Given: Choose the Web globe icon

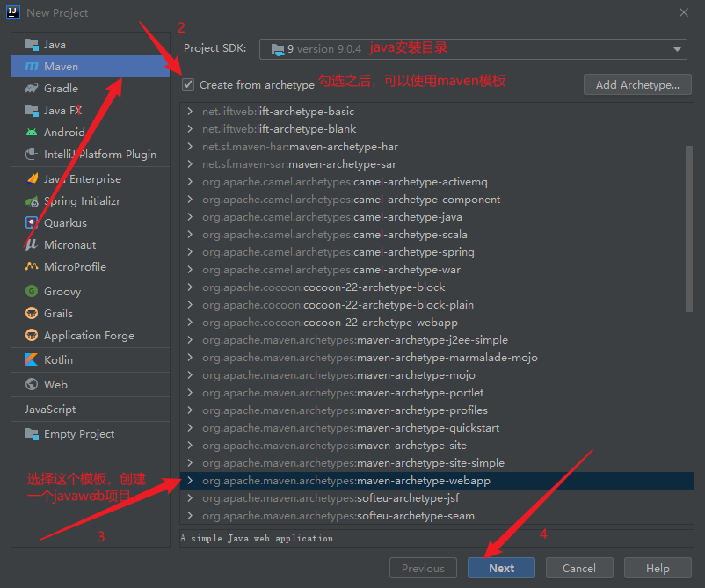Looking at the screenshot, I should pos(32,385).
